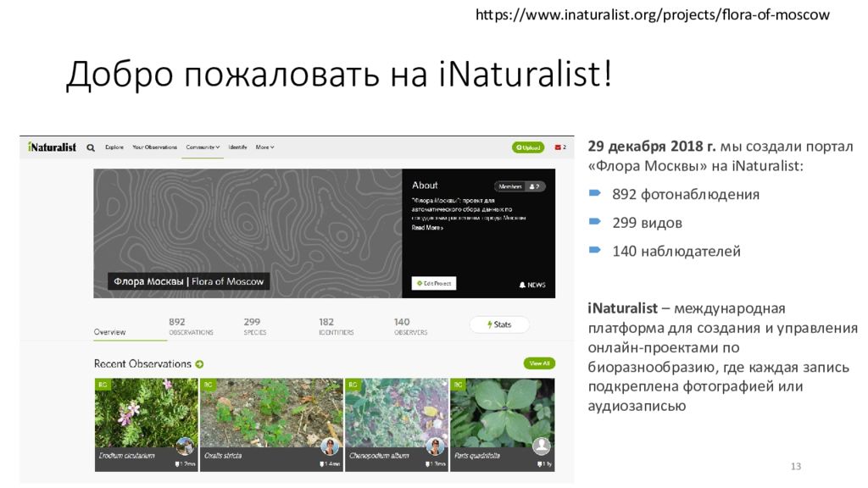This screenshot has height=488, width=868.
Task: Open the Paris quadrifolia observation photo
Action: (502, 413)
